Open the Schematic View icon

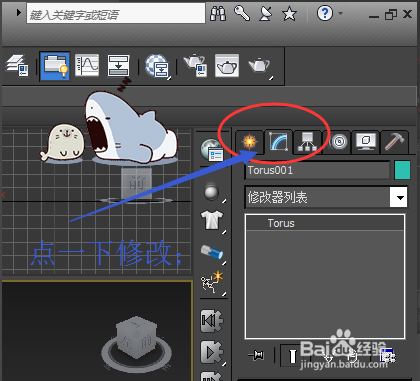pyautogui.click(x=118, y=66)
